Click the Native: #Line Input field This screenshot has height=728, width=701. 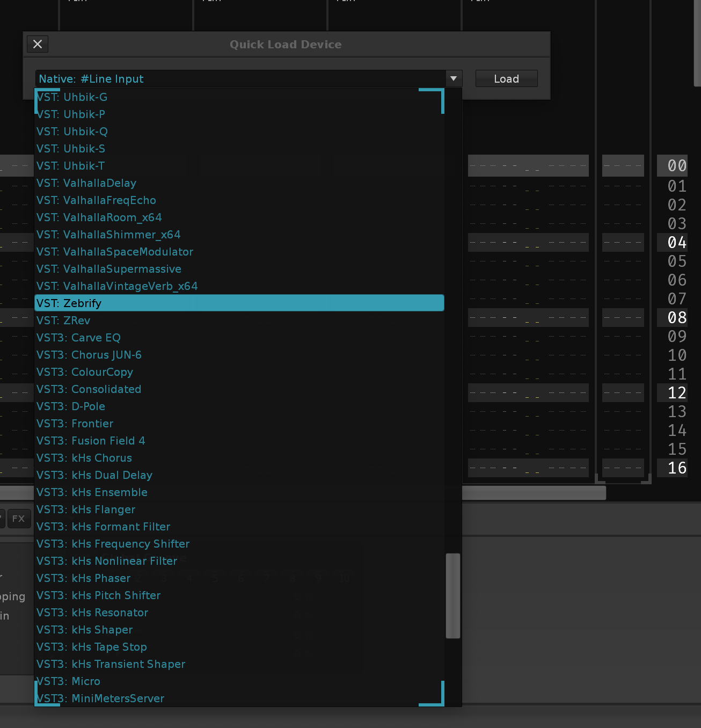pyautogui.click(x=240, y=79)
